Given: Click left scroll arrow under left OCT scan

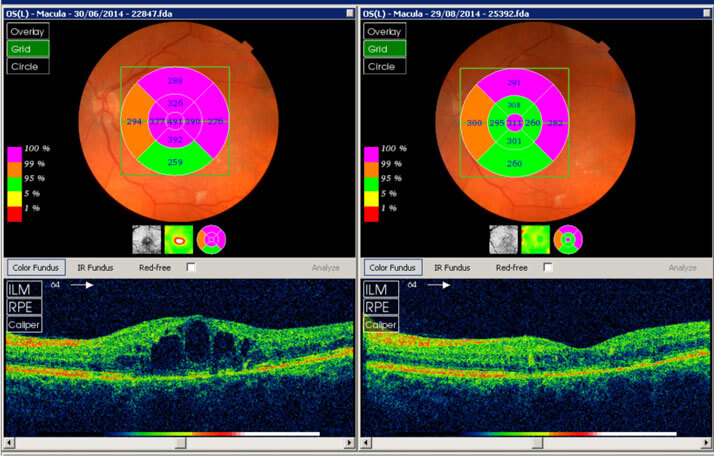Looking at the screenshot, I should 9,442.
